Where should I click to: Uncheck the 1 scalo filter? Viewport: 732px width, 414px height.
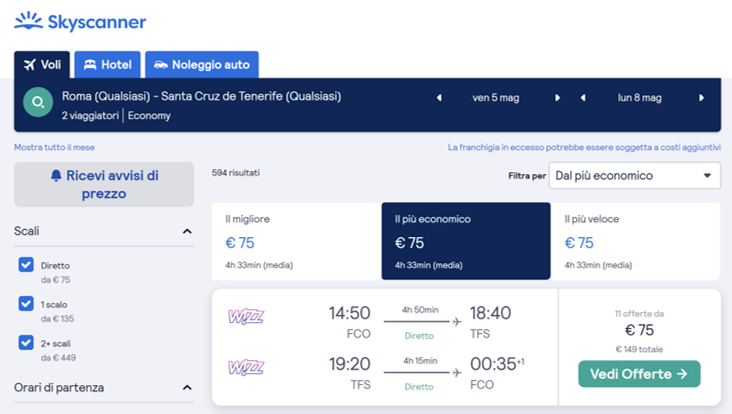coord(27,303)
